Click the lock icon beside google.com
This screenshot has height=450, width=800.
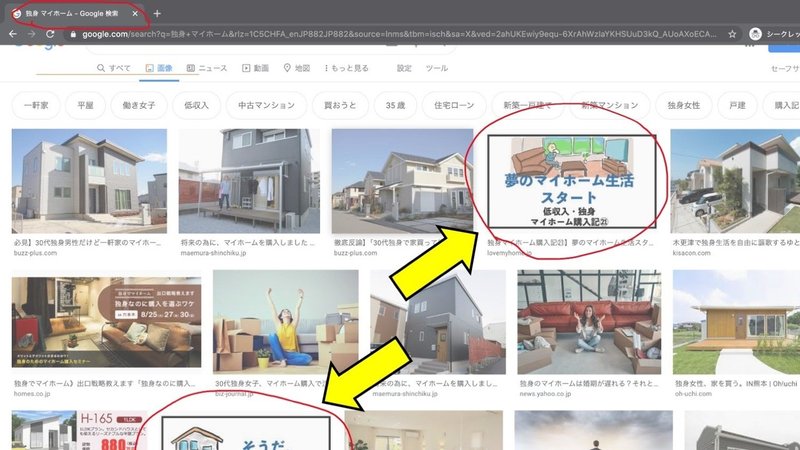tap(73, 35)
